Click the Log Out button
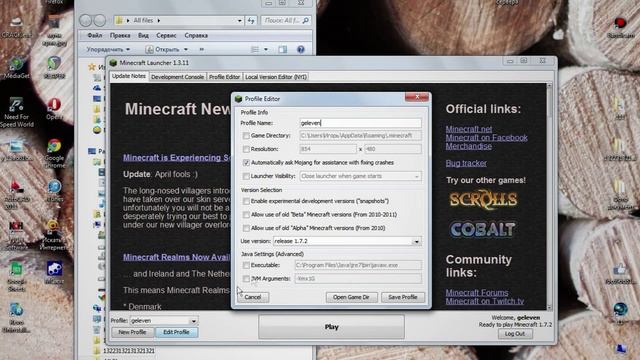This screenshot has height=360, width=640. tap(515, 334)
